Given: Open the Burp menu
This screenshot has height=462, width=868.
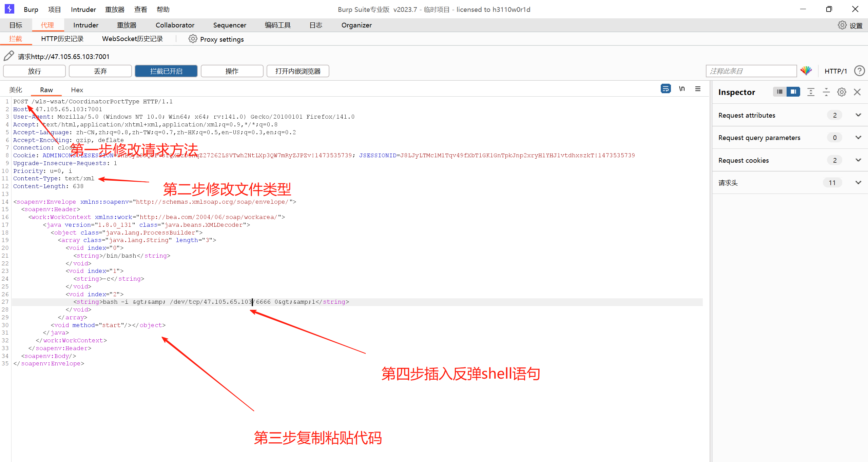Looking at the screenshot, I should click(31, 9).
